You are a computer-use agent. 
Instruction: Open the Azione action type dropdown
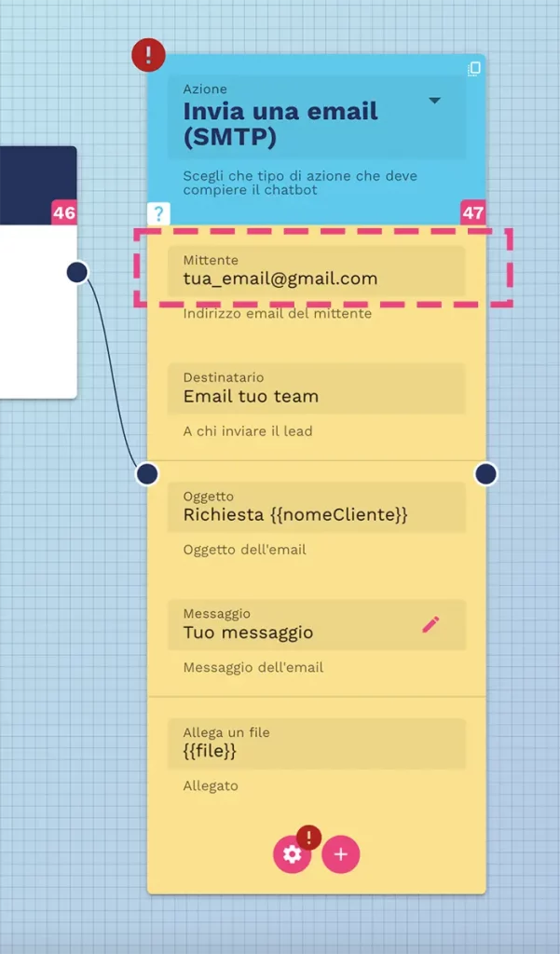317,117
